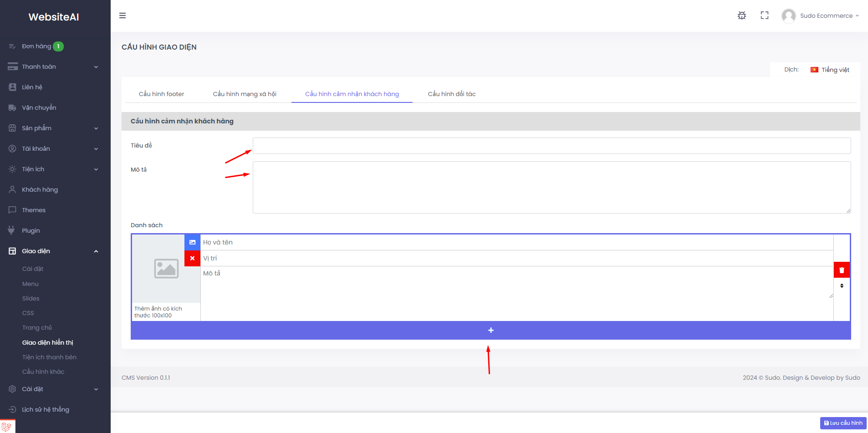Click the red X remove image icon
The image size is (868, 433).
[192, 258]
